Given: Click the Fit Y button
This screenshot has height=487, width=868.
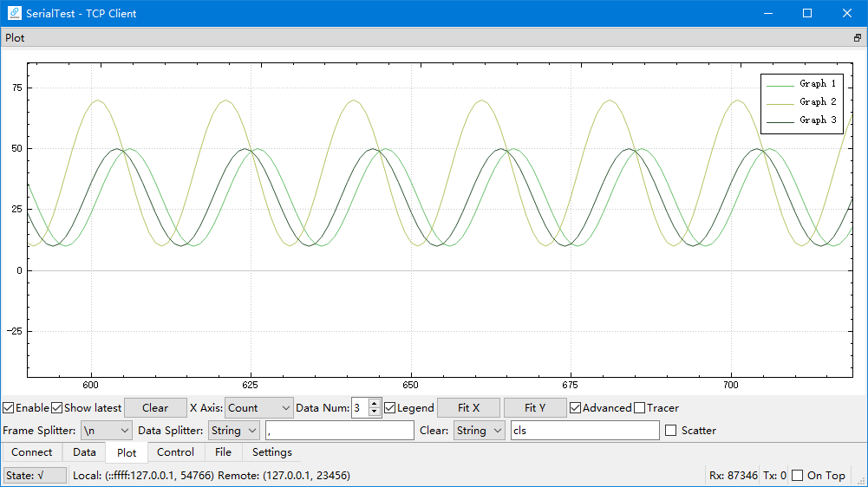Looking at the screenshot, I should point(536,408).
